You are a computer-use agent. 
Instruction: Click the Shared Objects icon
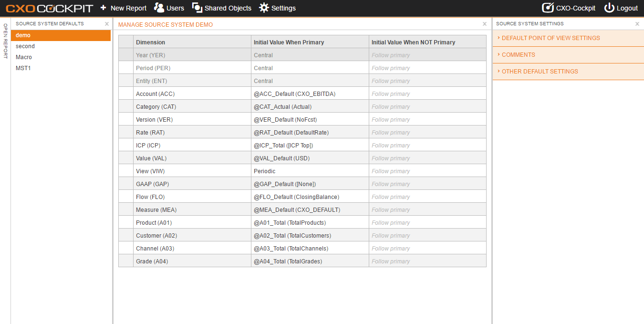[x=197, y=8]
